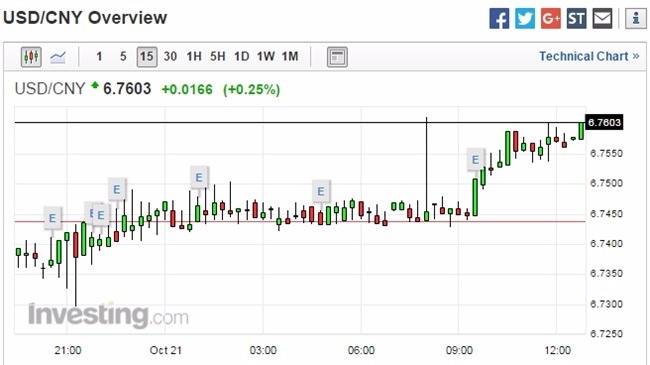
Task: Select the 5 minute interval
Action: click(123, 56)
